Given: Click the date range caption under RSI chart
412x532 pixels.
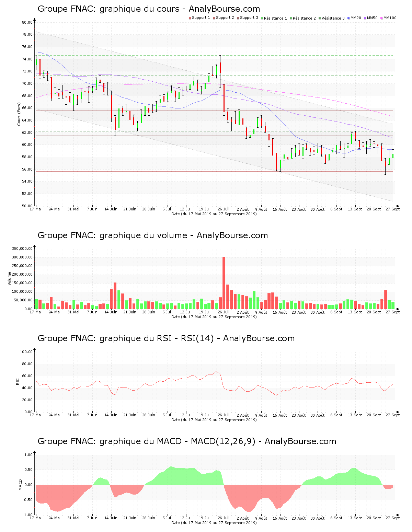Looking at the screenshot, I should (x=214, y=420).
